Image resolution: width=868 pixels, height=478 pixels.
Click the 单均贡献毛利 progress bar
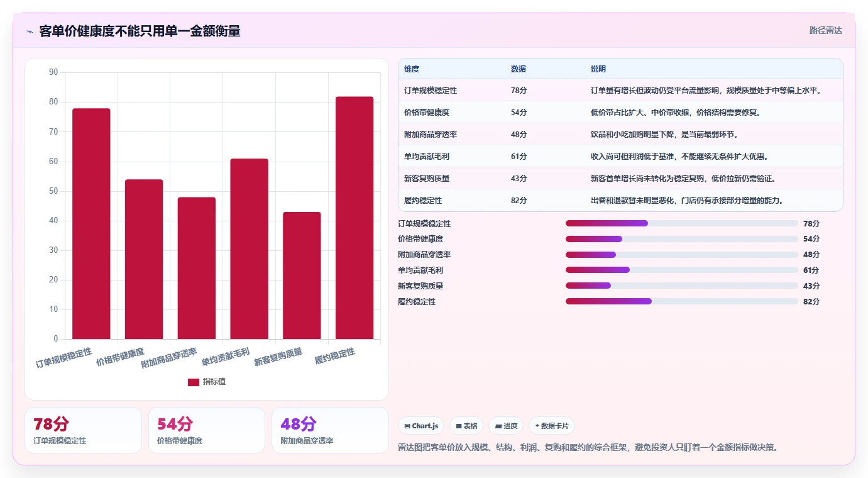pos(682,270)
